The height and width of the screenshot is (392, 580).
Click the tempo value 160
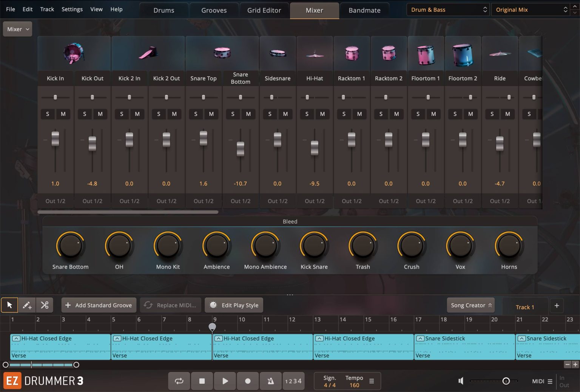(354, 385)
